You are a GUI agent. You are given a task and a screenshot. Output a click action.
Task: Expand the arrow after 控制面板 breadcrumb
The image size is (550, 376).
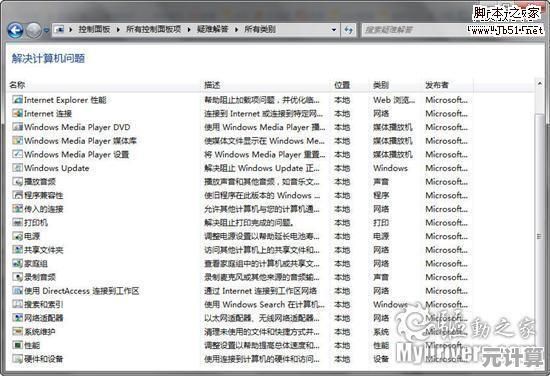coord(118,30)
